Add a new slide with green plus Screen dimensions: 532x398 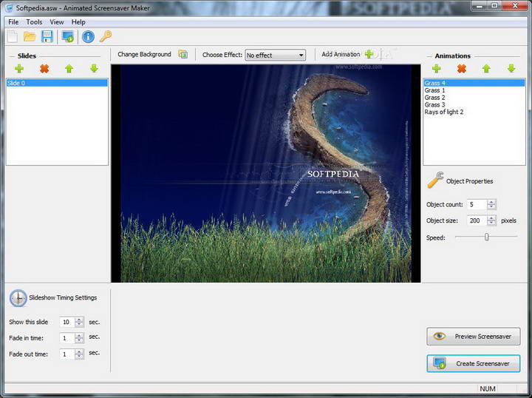click(x=19, y=69)
